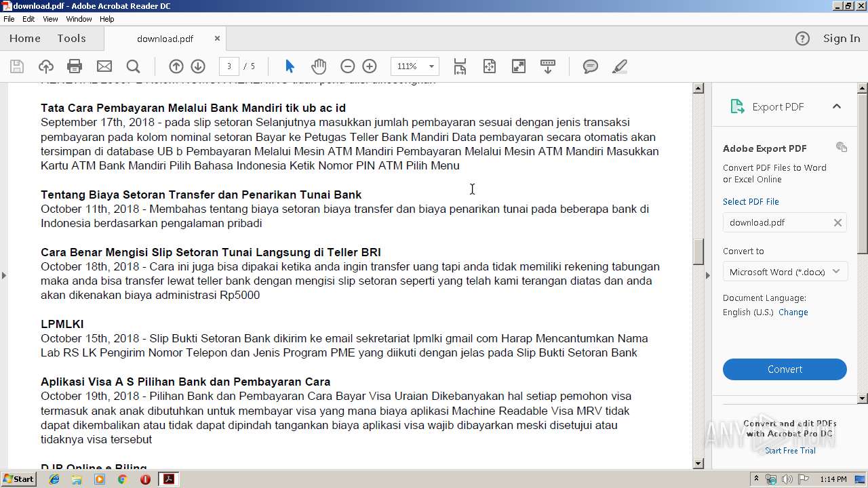Click the Opera icon in taskbar

(145, 479)
